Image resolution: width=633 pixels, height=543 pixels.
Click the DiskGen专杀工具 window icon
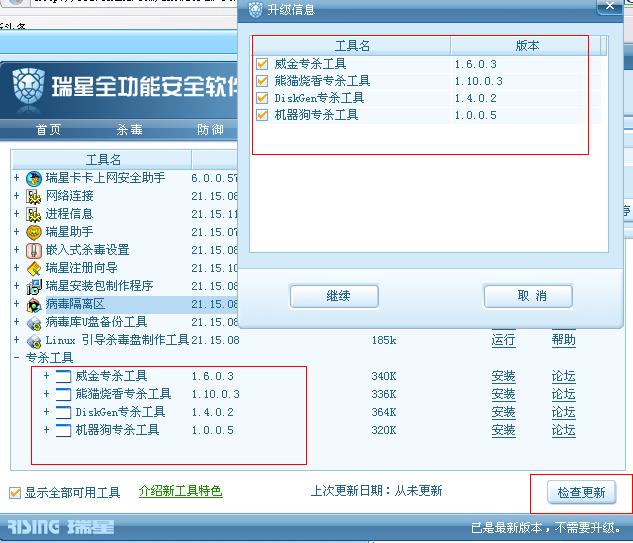click(x=63, y=412)
